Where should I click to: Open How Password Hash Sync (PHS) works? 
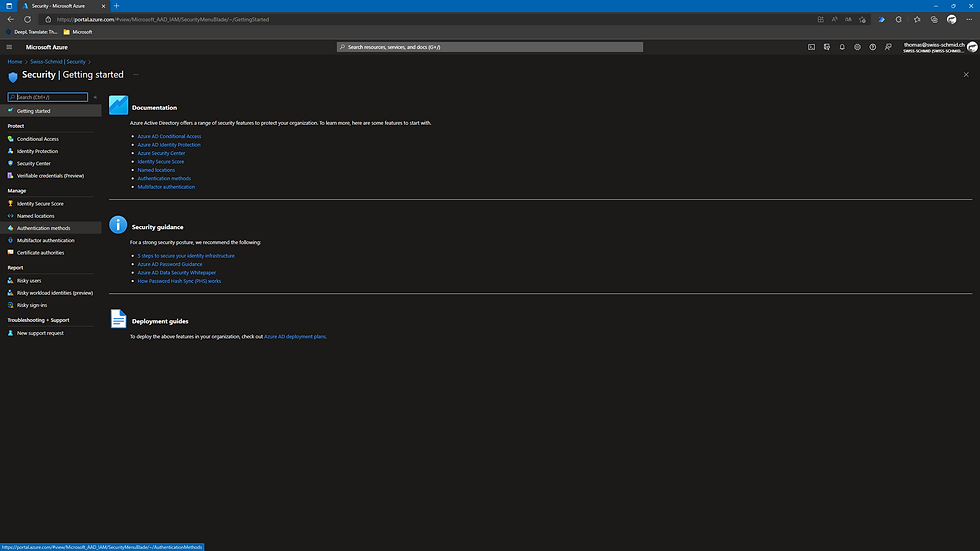pyautogui.click(x=179, y=281)
